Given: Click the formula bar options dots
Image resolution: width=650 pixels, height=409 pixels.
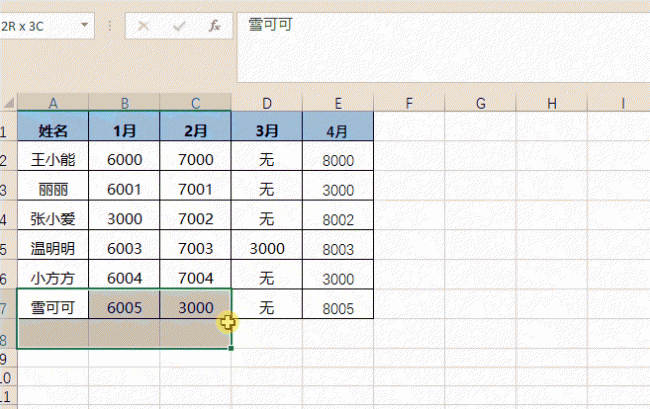Looking at the screenshot, I should (x=110, y=26).
